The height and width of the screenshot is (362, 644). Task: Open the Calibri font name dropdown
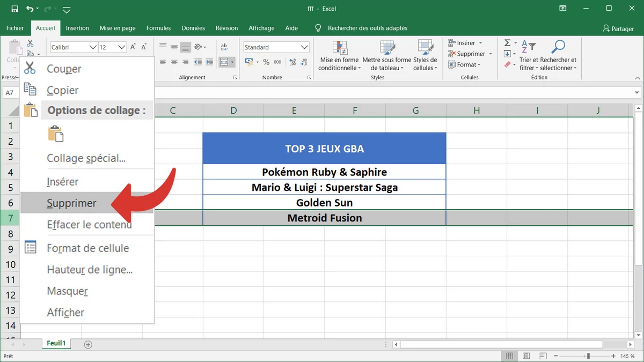93,47
